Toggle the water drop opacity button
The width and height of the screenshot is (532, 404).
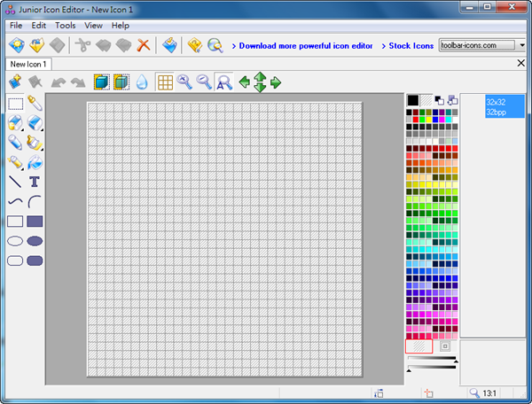tap(142, 82)
